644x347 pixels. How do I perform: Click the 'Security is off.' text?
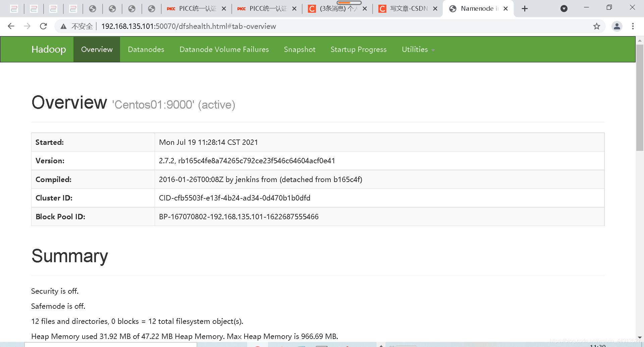55,291
